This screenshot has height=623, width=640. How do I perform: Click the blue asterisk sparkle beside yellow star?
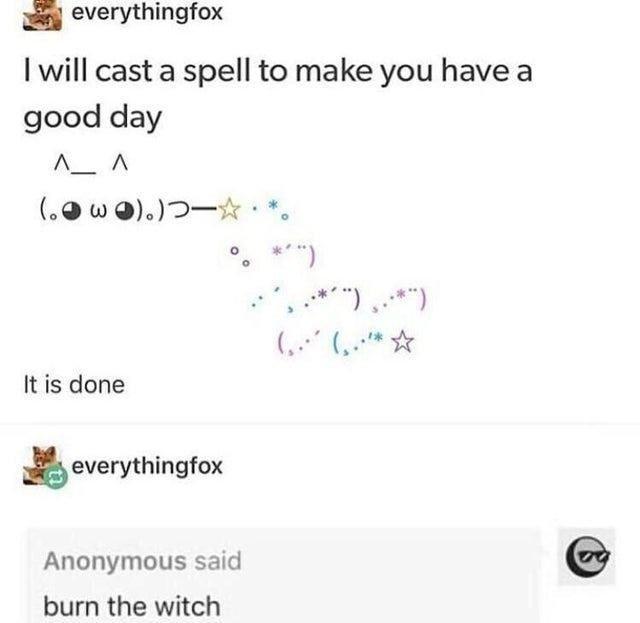[x=273, y=205]
